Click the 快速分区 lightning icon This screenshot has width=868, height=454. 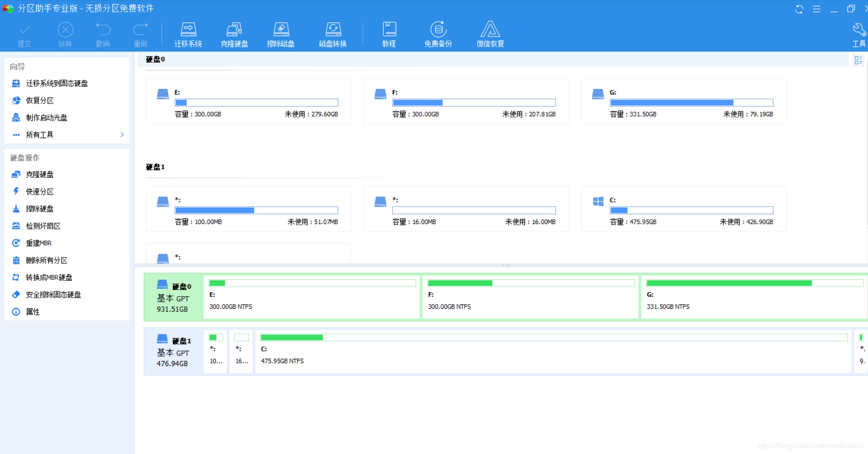pos(16,191)
